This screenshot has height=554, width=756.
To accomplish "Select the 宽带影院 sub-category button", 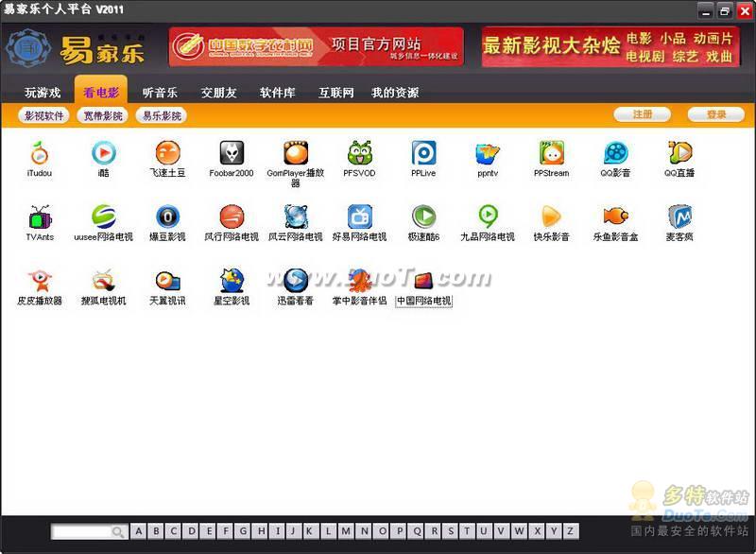I will tap(103, 115).
